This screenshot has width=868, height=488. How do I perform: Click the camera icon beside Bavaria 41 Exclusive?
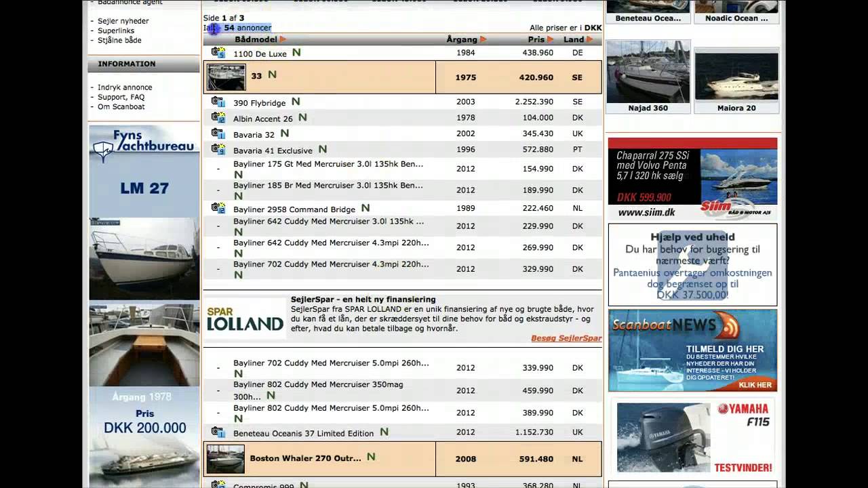point(218,149)
